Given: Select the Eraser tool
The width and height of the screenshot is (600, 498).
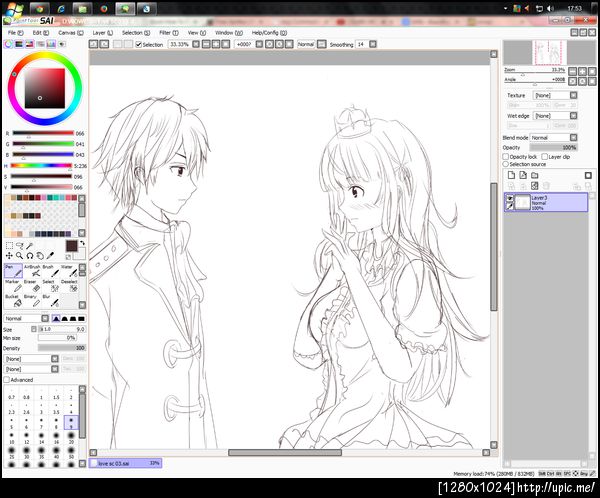Looking at the screenshot, I should pos(32,286).
